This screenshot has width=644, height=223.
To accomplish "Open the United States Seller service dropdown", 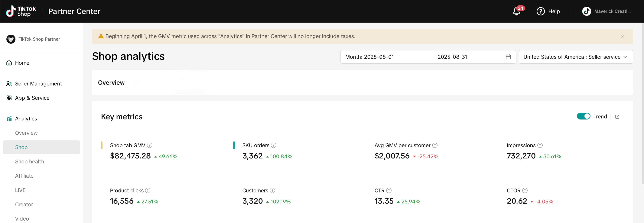I will (575, 57).
